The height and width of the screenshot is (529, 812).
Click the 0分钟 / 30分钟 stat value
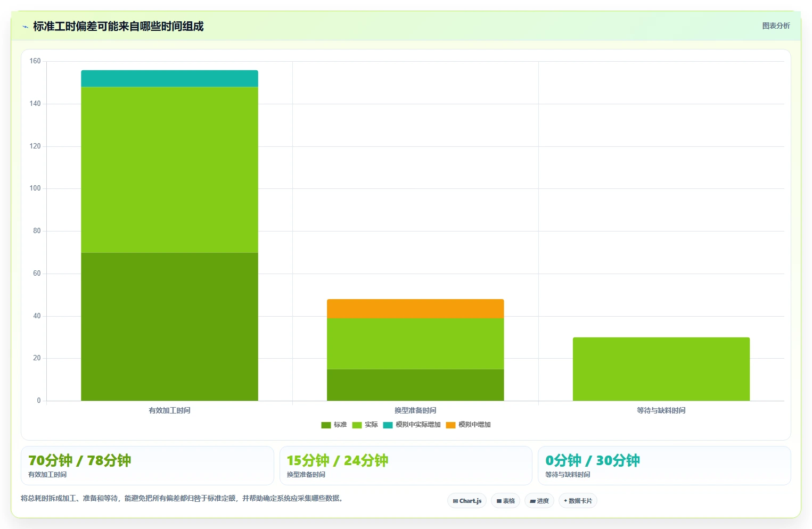(x=593, y=460)
